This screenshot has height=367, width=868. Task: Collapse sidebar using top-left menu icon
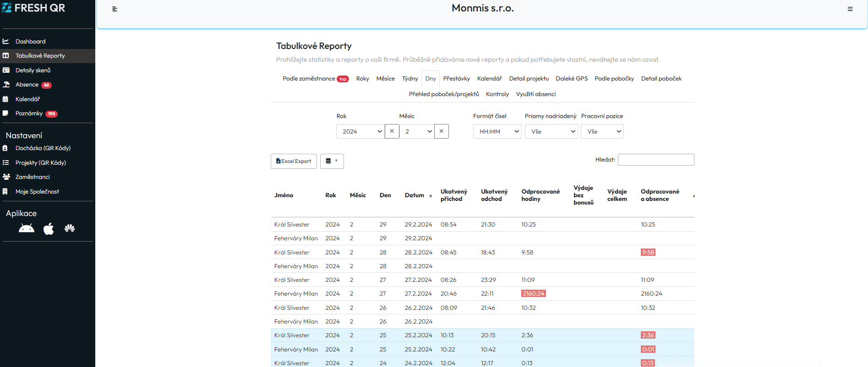tap(115, 9)
